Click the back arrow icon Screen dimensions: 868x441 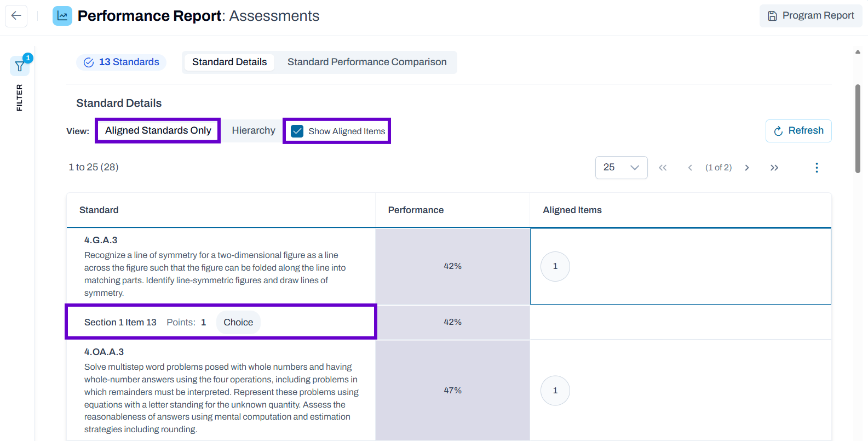pos(16,16)
